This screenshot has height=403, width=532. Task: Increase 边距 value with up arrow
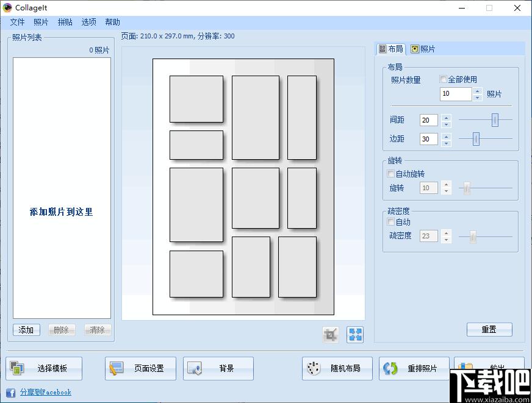[x=446, y=136]
